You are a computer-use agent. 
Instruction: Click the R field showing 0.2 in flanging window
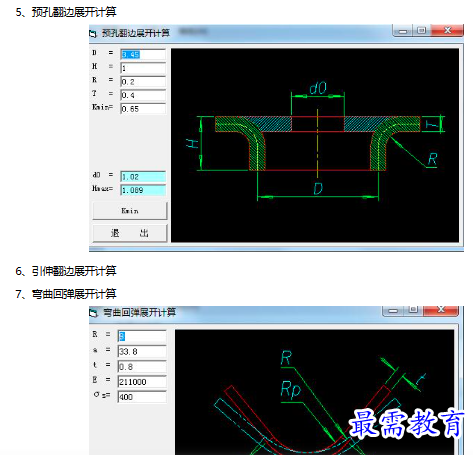tap(143, 82)
